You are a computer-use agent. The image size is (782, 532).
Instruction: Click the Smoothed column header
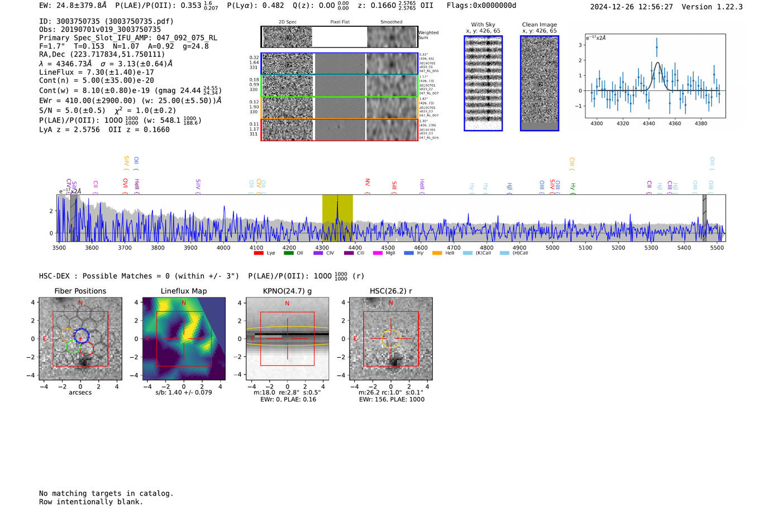pyautogui.click(x=392, y=22)
